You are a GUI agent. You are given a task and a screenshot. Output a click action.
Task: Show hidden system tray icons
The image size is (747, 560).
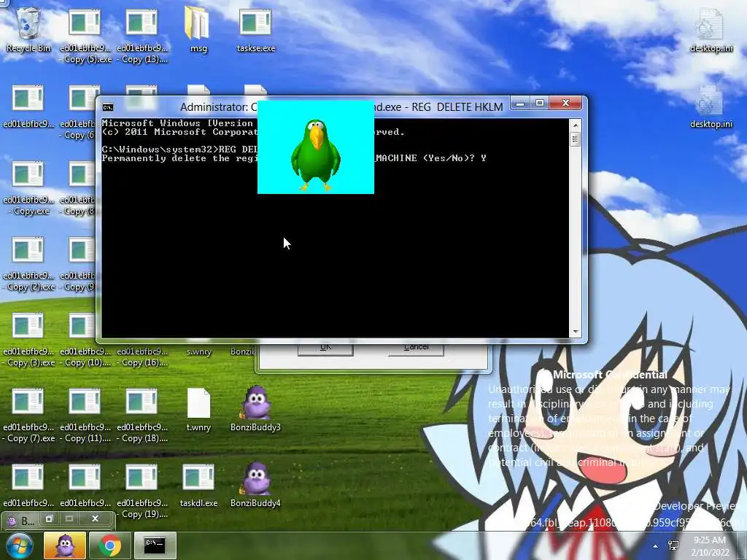click(x=656, y=546)
